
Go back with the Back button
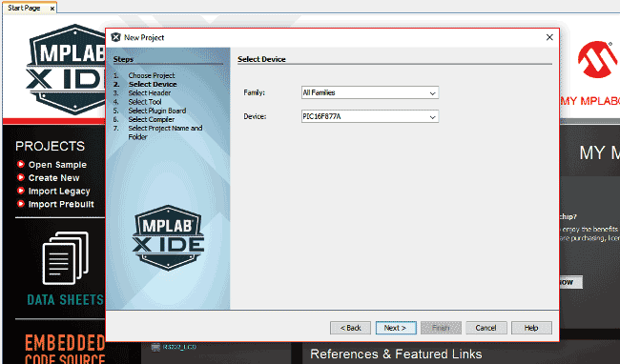pyautogui.click(x=350, y=328)
